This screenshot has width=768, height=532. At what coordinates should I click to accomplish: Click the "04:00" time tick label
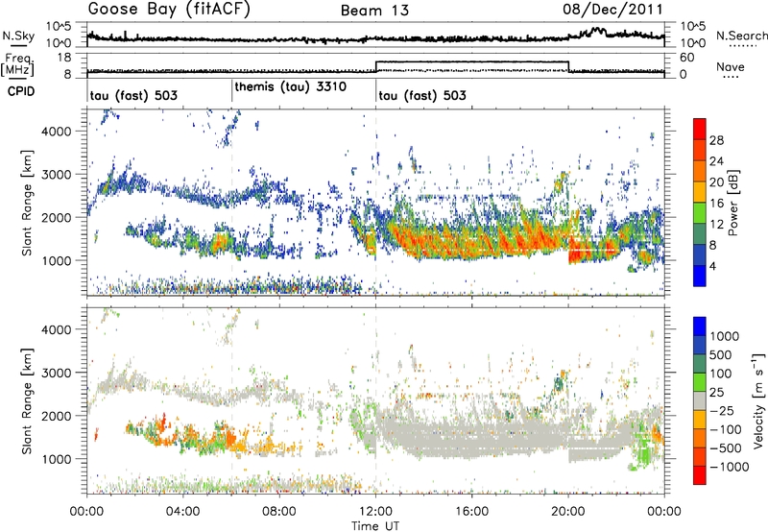182,512
